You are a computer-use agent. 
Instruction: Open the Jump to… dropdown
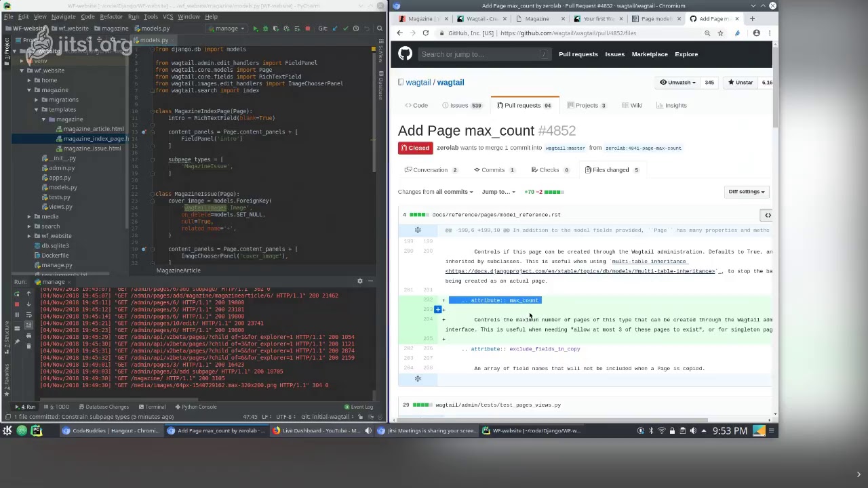pos(498,192)
